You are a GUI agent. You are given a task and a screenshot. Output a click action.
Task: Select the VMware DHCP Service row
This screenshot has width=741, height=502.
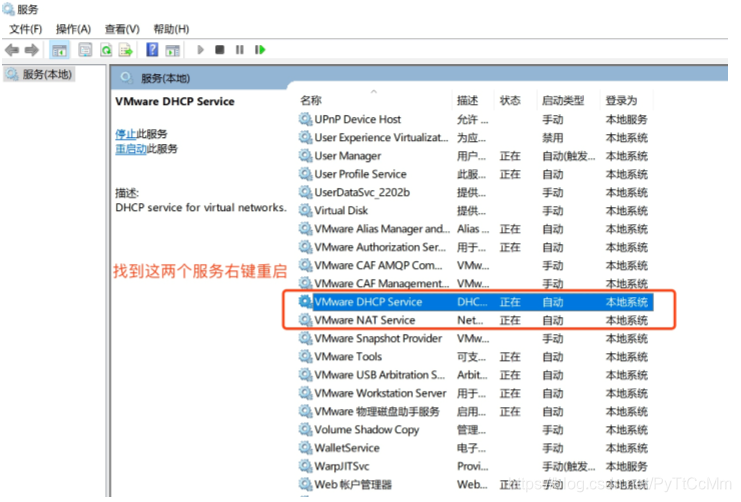click(475, 302)
